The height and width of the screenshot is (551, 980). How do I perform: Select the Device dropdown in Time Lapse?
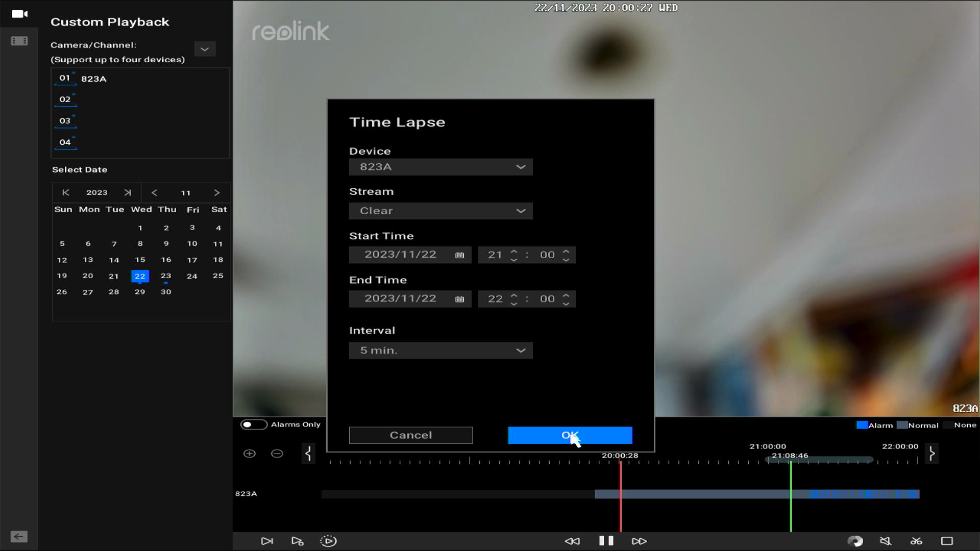[441, 166]
